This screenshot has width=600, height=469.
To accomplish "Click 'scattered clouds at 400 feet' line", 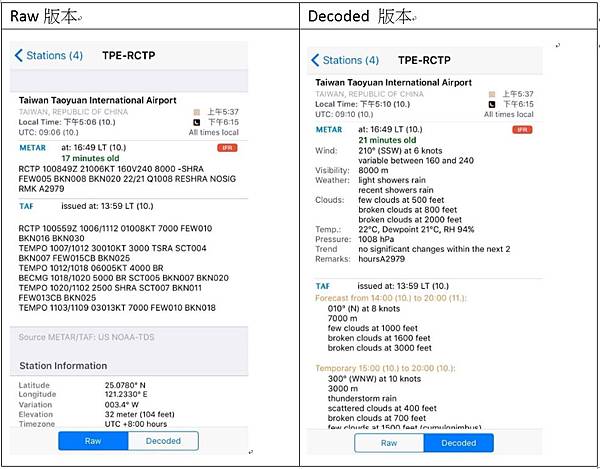I will point(382,409).
